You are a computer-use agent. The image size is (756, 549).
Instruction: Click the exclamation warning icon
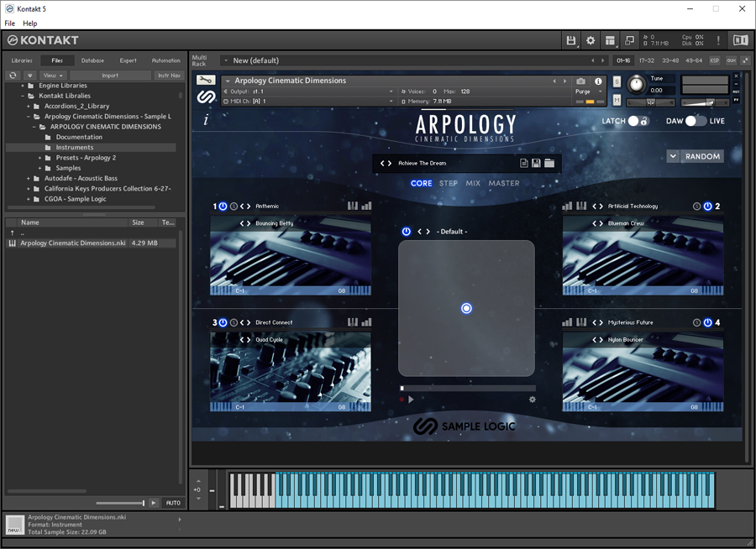tap(718, 40)
